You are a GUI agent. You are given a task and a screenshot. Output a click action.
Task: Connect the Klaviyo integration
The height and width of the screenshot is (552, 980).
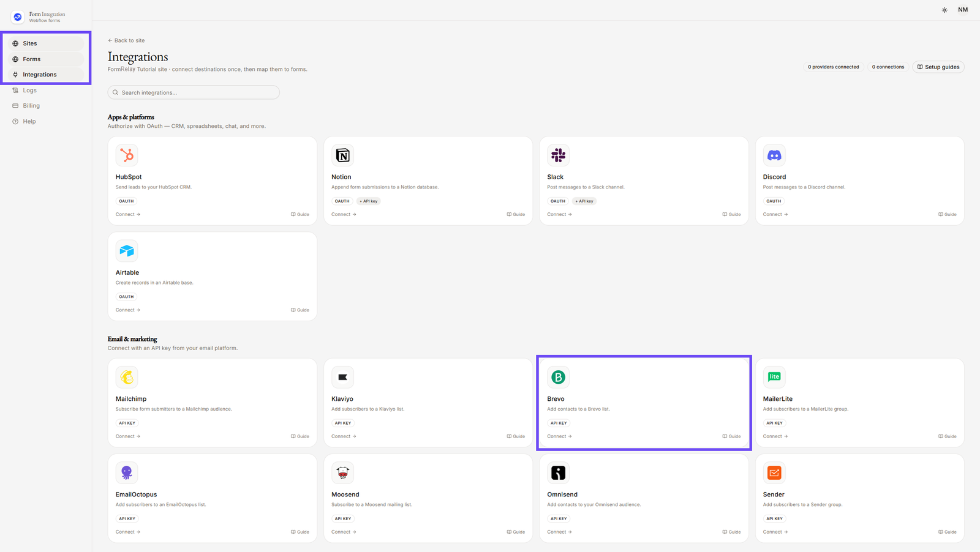[344, 436]
